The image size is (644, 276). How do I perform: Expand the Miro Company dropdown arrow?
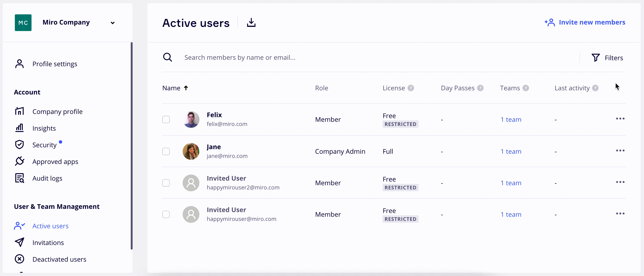(112, 23)
